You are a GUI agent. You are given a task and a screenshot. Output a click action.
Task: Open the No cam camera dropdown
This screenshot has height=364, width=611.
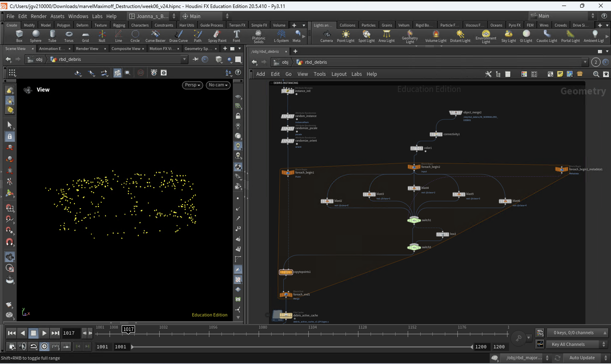[218, 85]
